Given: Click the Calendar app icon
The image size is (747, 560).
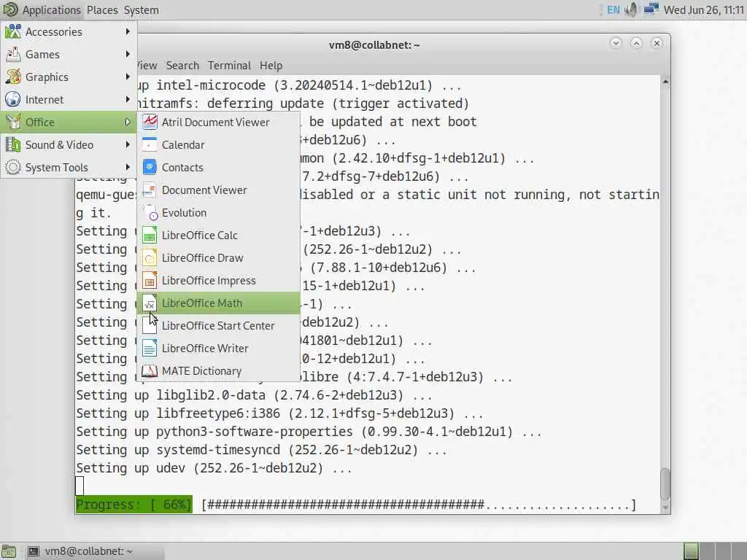Looking at the screenshot, I should tap(150, 145).
